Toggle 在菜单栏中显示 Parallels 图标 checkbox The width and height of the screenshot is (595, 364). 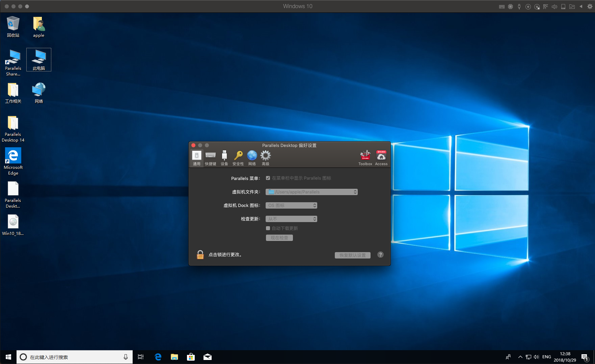click(x=268, y=178)
